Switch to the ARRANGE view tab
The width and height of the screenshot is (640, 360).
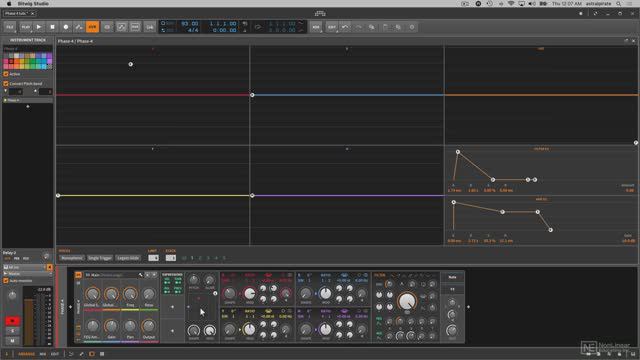point(26,354)
